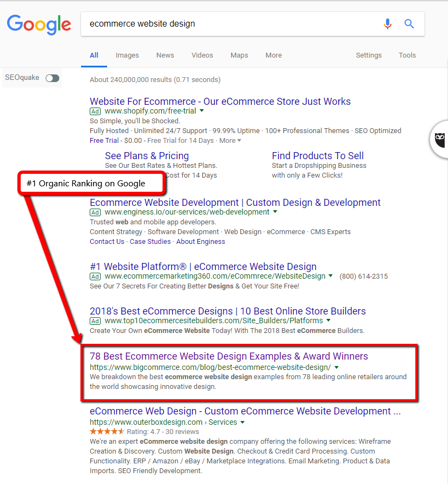
Task: Click About Enginess link
Action: (x=201, y=241)
